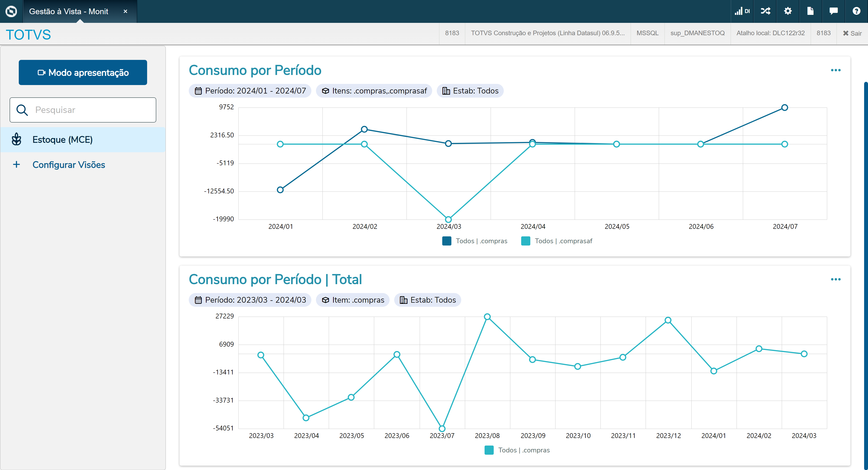Click the TOTVS circular logo icon
The height and width of the screenshot is (470, 868).
click(x=11, y=11)
